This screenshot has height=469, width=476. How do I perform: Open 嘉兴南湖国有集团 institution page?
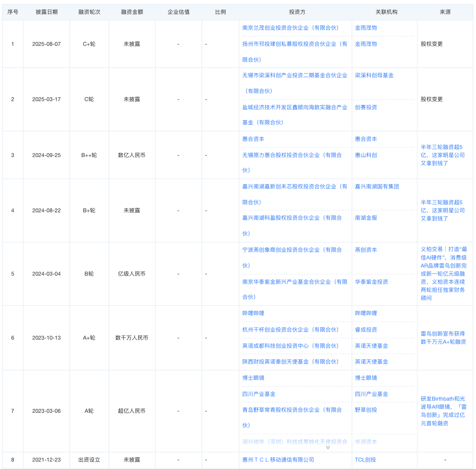point(377,187)
